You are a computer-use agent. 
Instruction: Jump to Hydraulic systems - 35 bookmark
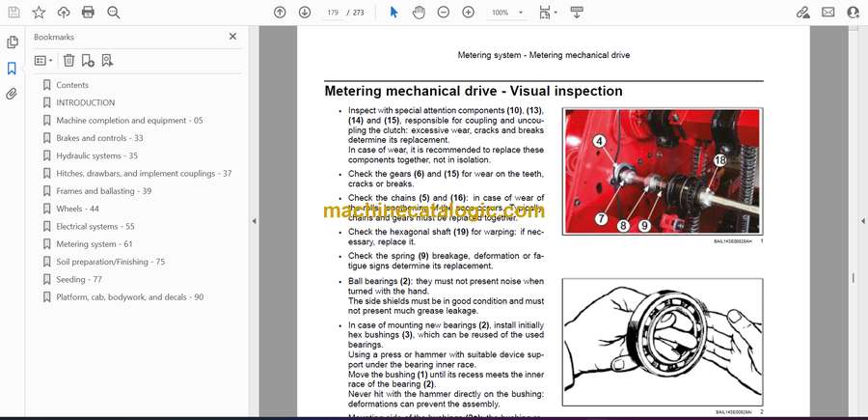[96, 155]
